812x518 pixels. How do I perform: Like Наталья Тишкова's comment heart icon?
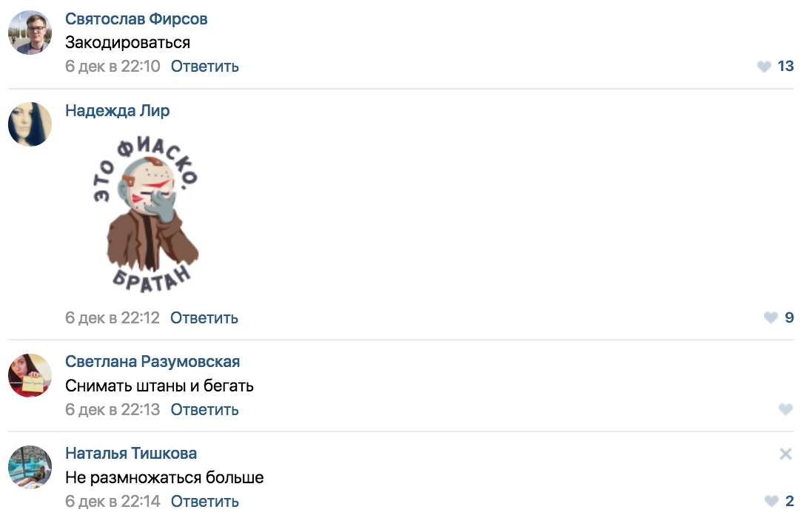point(771,502)
